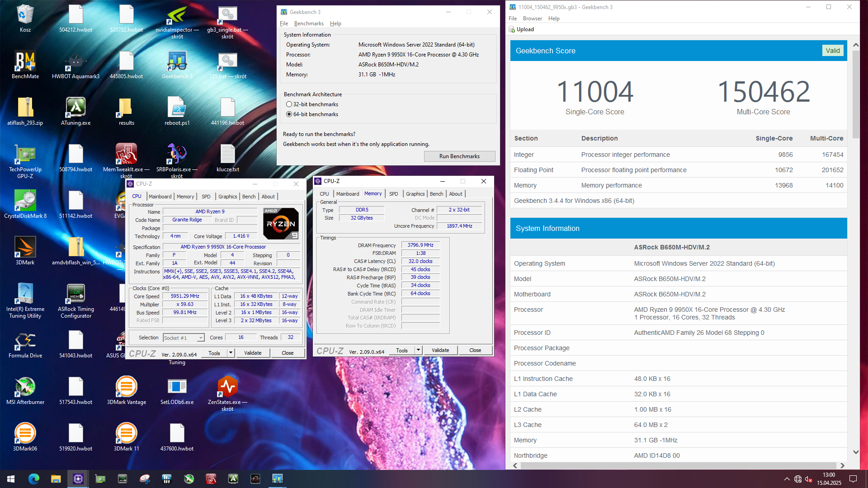Select 32-bit benchmarks radio option

[x=312, y=104]
